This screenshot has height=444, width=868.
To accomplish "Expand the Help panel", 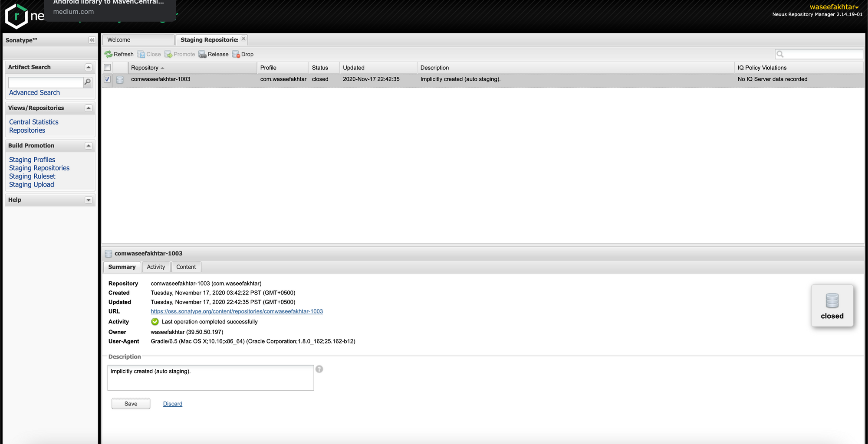I will (x=89, y=200).
